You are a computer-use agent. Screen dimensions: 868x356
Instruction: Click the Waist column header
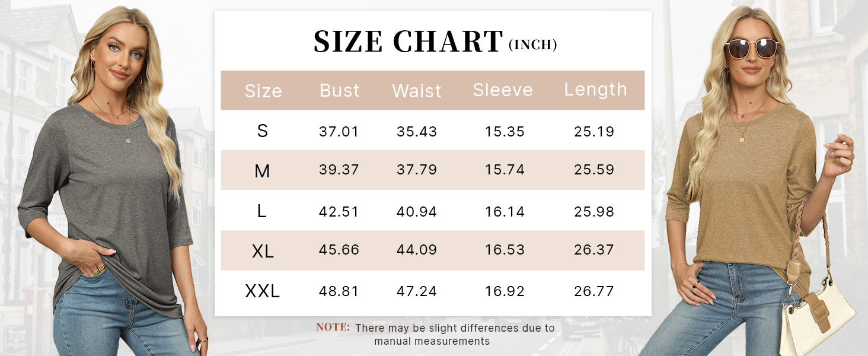[x=417, y=91]
